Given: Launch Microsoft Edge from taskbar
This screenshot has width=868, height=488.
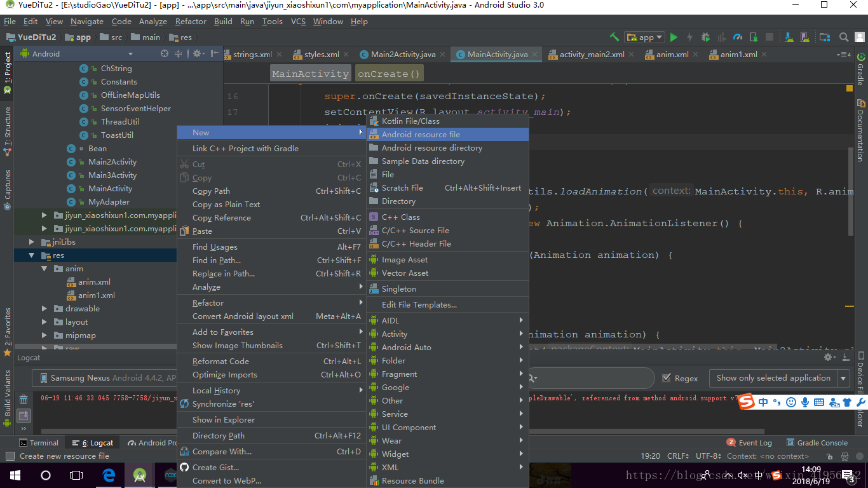Looking at the screenshot, I should tap(109, 475).
